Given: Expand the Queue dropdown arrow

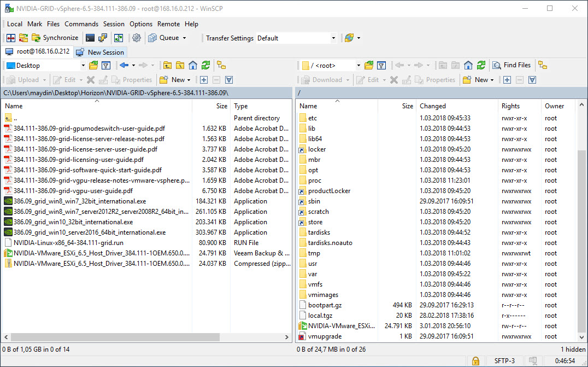Looking at the screenshot, I should point(185,38).
